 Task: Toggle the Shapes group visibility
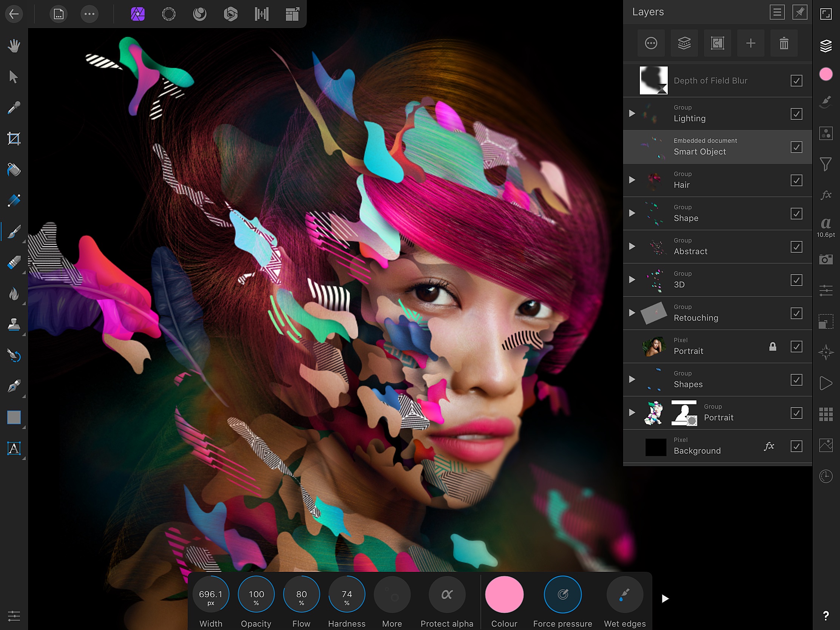point(796,380)
